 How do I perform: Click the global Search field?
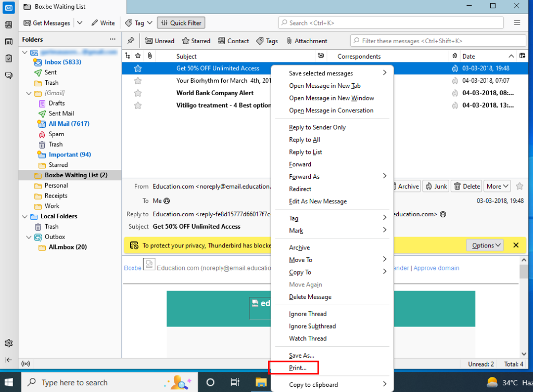(x=391, y=23)
